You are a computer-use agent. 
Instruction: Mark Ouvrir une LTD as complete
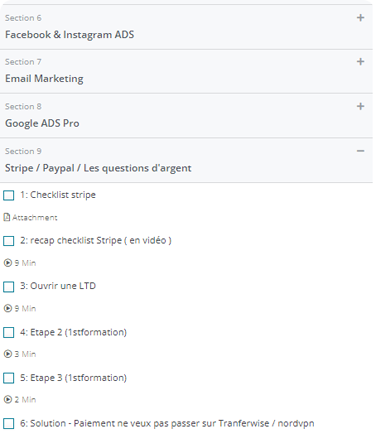pyautogui.click(x=9, y=287)
